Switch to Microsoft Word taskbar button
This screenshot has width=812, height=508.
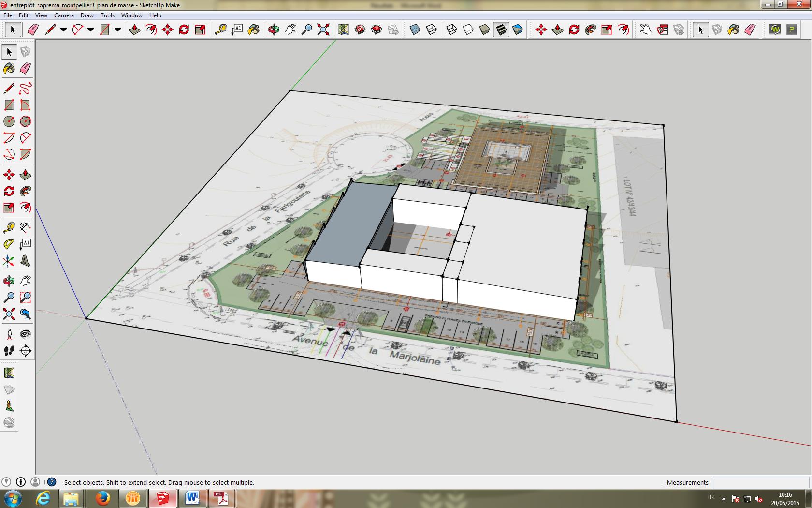click(x=192, y=498)
